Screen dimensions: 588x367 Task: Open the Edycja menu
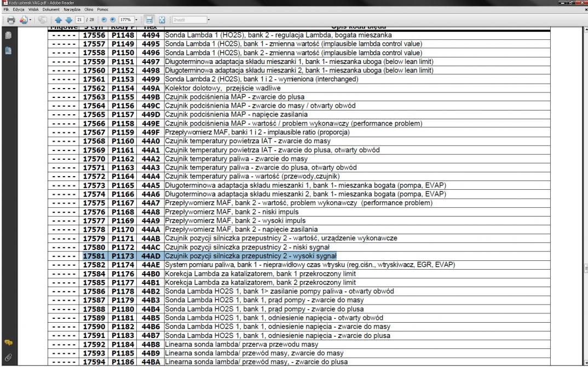[19, 9]
